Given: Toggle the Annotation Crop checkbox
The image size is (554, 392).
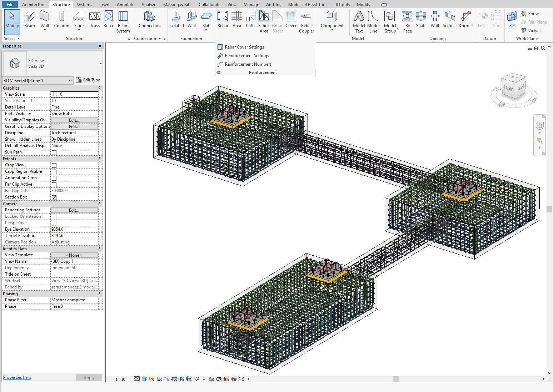Looking at the screenshot, I should coord(54,178).
